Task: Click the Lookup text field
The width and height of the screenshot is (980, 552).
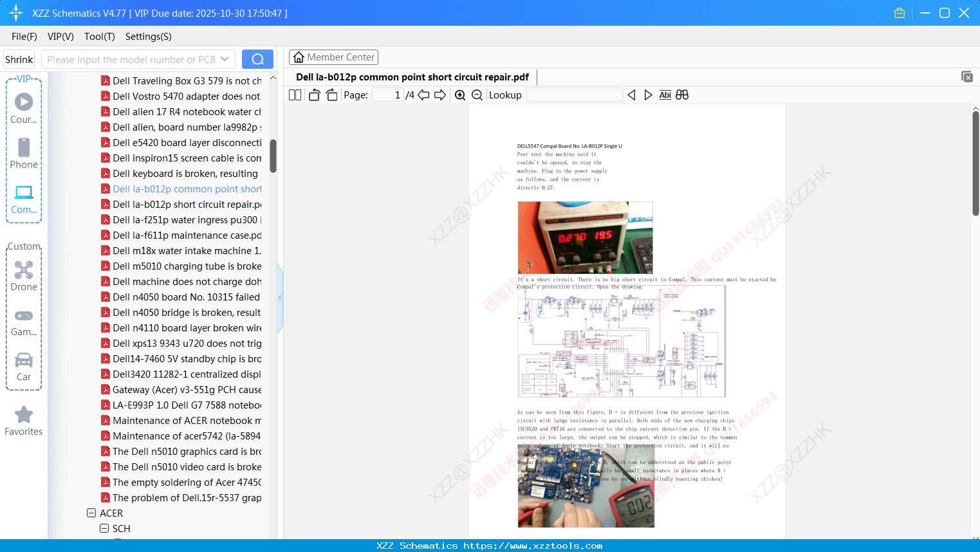Action: pyautogui.click(x=575, y=95)
